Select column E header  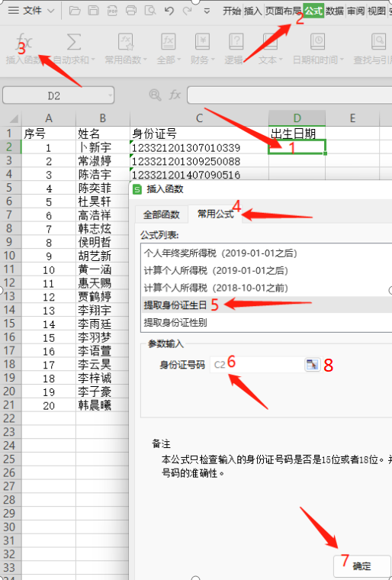(352, 118)
